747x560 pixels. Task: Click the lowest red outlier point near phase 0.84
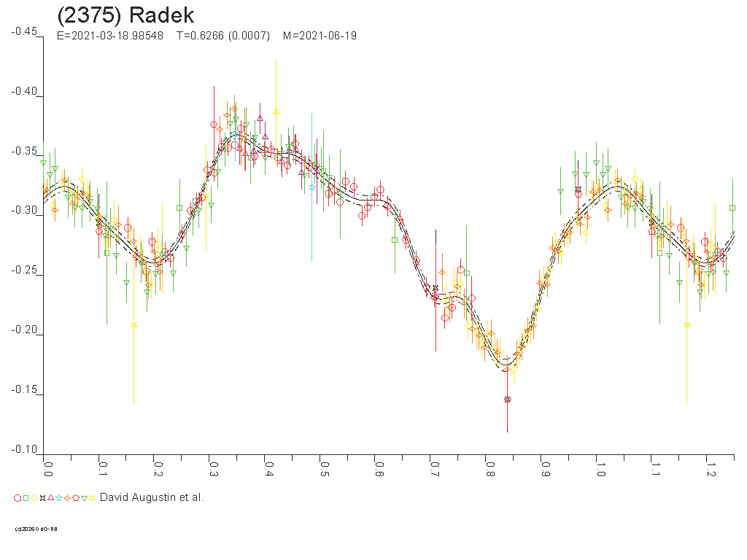508,399
